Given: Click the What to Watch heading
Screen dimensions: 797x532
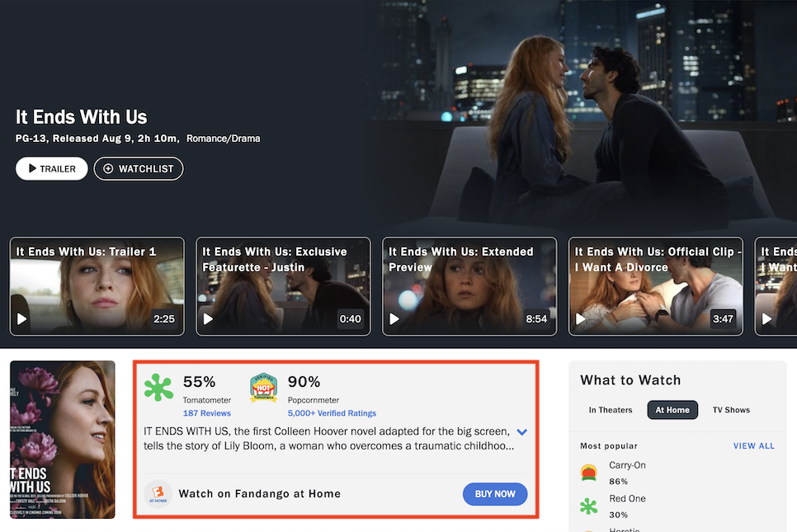Looking at the screenshot, I should [x=630, y=380].
